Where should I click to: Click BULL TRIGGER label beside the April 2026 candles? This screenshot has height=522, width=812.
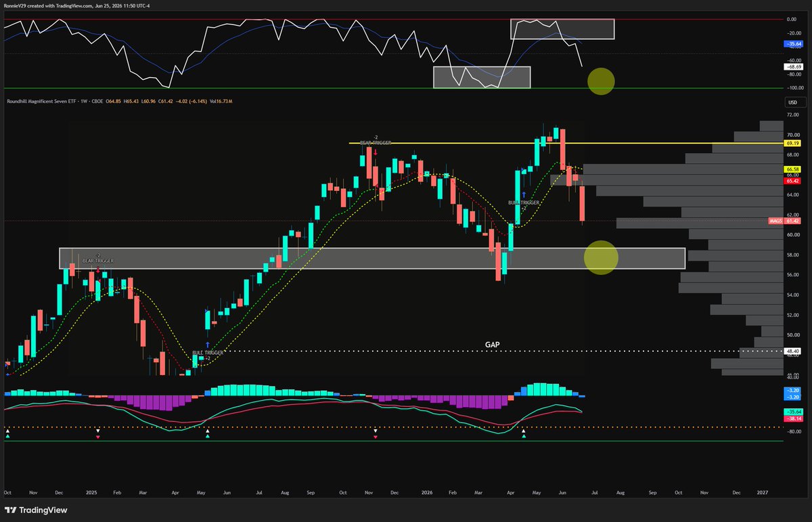[x=524, y=202]
